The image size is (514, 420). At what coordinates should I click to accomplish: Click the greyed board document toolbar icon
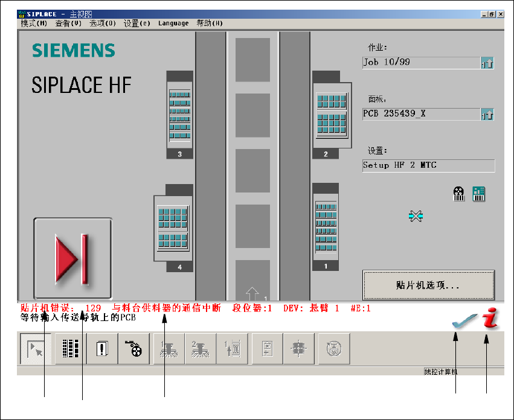[267, 349]
